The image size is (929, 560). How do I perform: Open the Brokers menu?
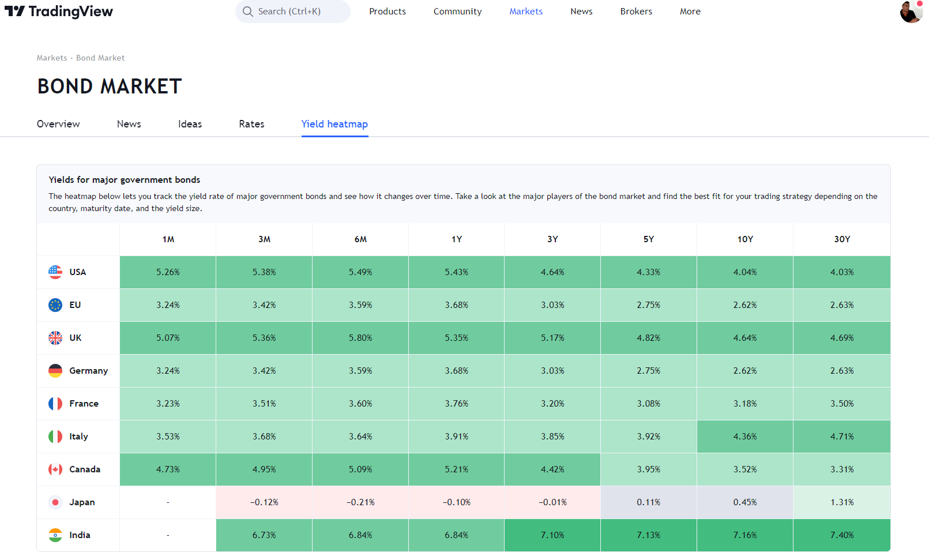(636, 11)
